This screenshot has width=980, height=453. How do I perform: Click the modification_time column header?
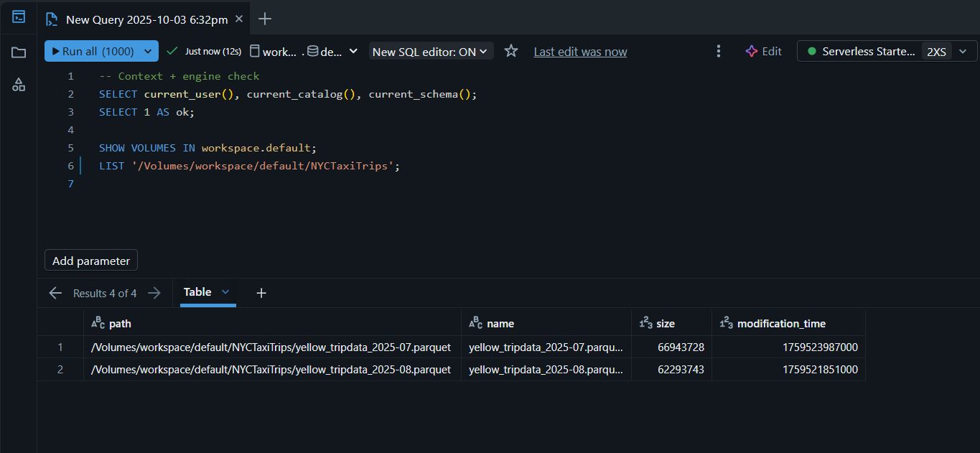point(788,324)
